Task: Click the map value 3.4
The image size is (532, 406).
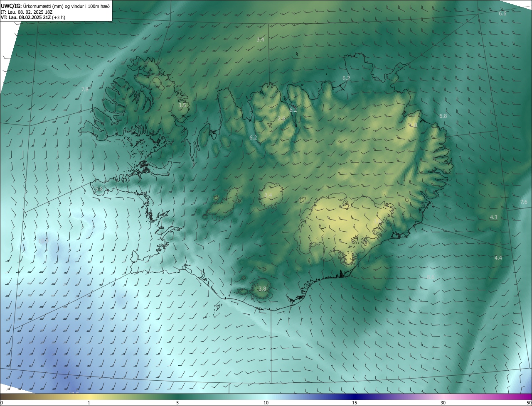Action: point(260,39)
